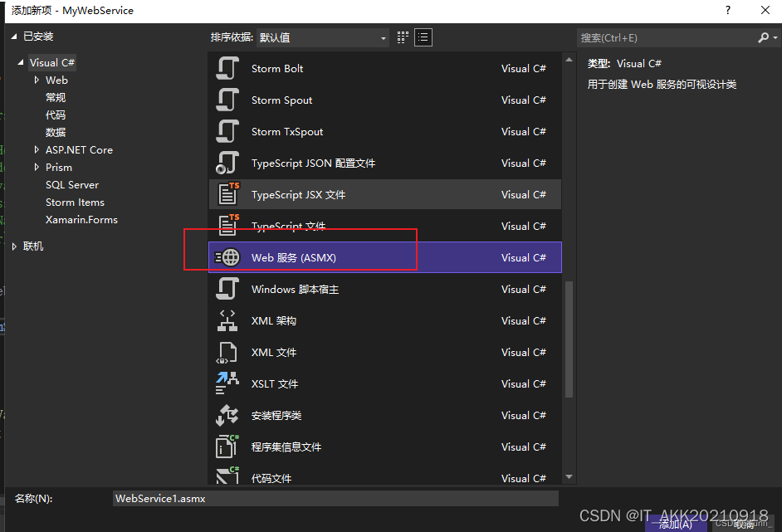Click the XML 文件 icon

click(227, 353)
